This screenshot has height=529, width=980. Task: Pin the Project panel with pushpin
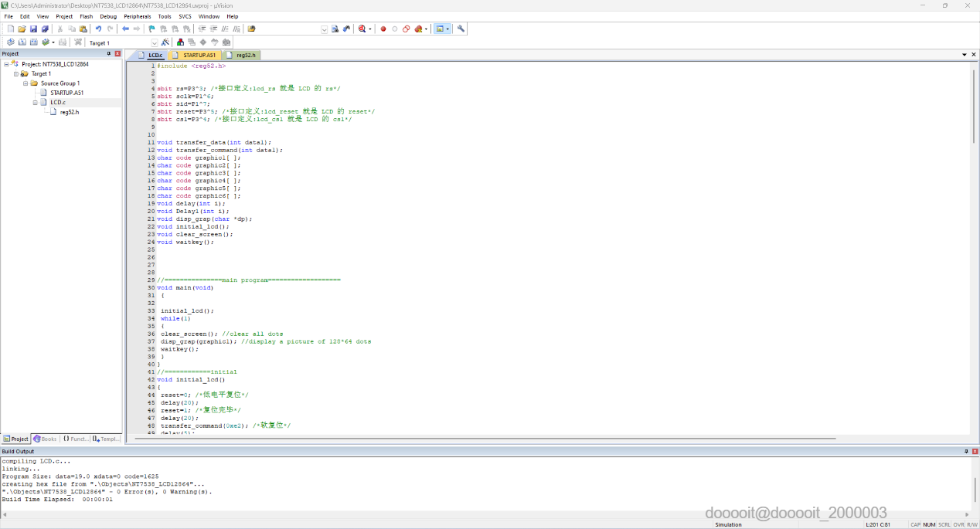click(x=109, y=53)
